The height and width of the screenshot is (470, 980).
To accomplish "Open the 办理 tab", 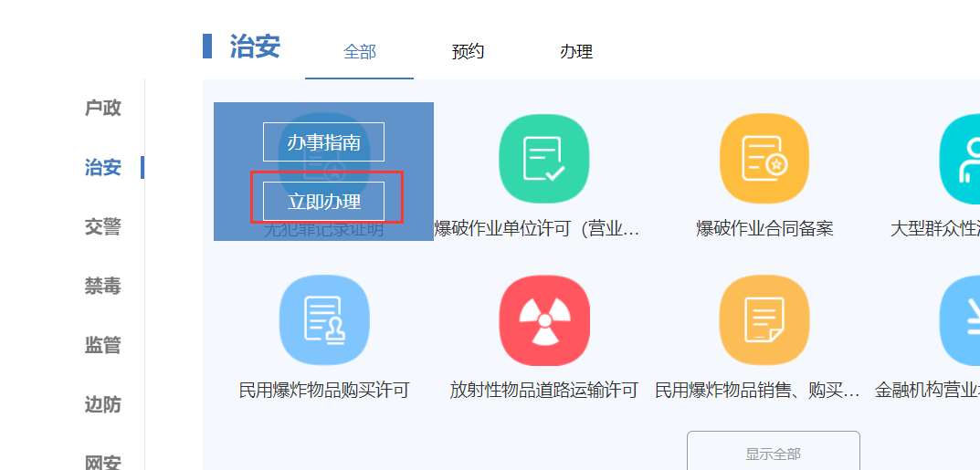I will click(576, 52).
